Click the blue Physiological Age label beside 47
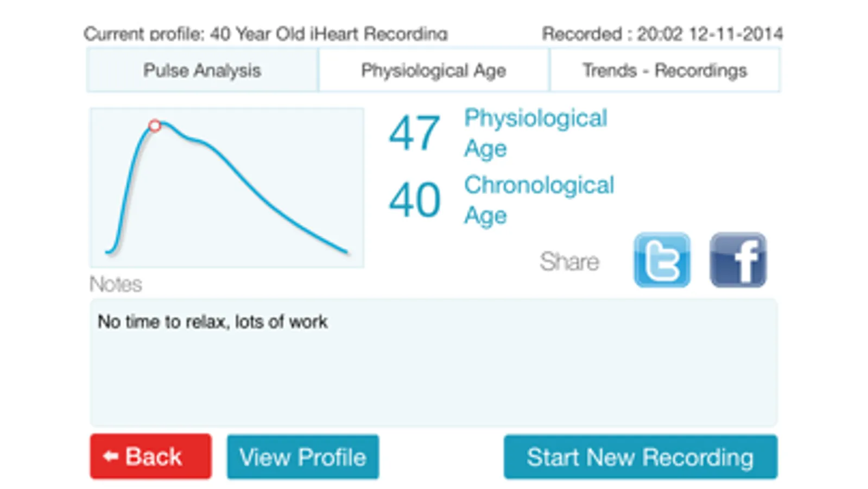 coord(535,133)
